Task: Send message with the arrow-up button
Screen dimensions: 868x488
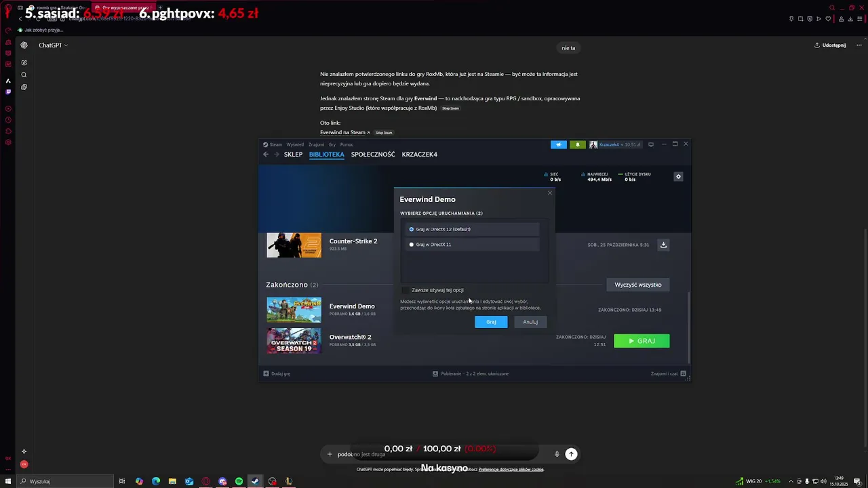Action: (x=571, y=454)
